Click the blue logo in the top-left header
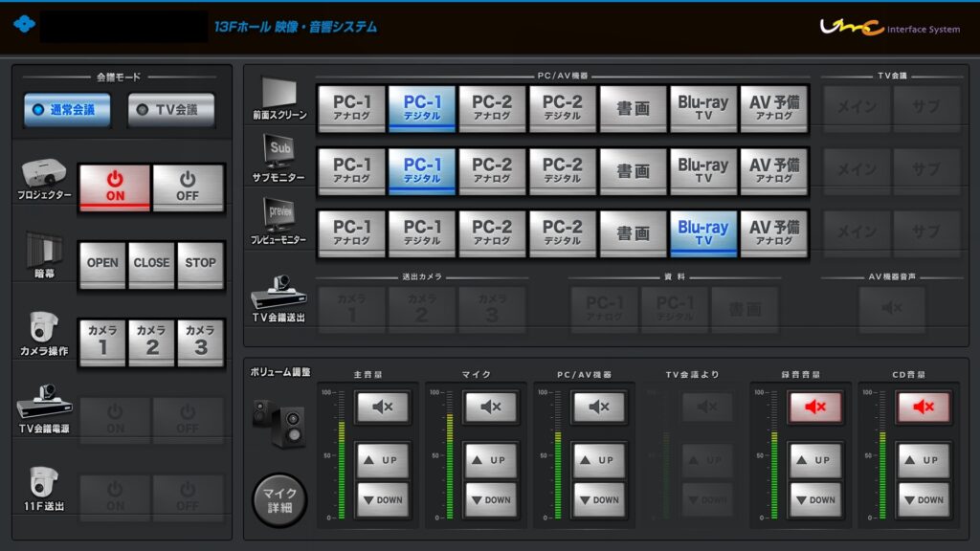The image size is (980, 551). tap(25, 25)
